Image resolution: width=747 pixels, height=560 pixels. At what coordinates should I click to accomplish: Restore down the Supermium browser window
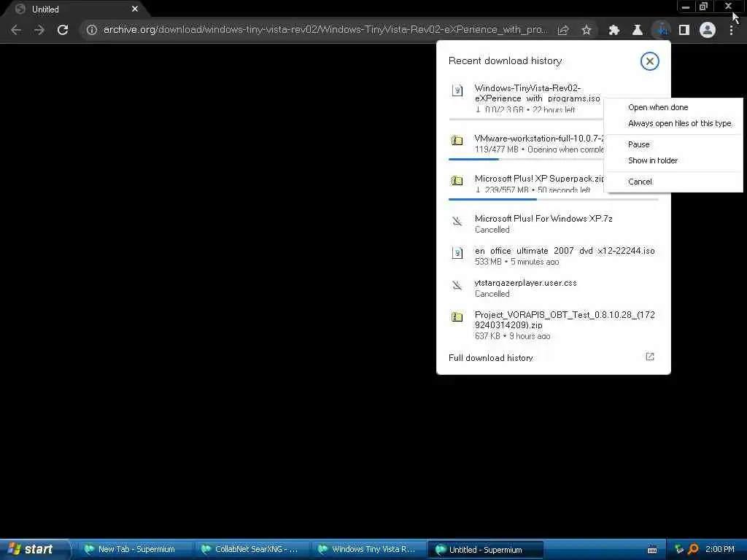point(704,7)
